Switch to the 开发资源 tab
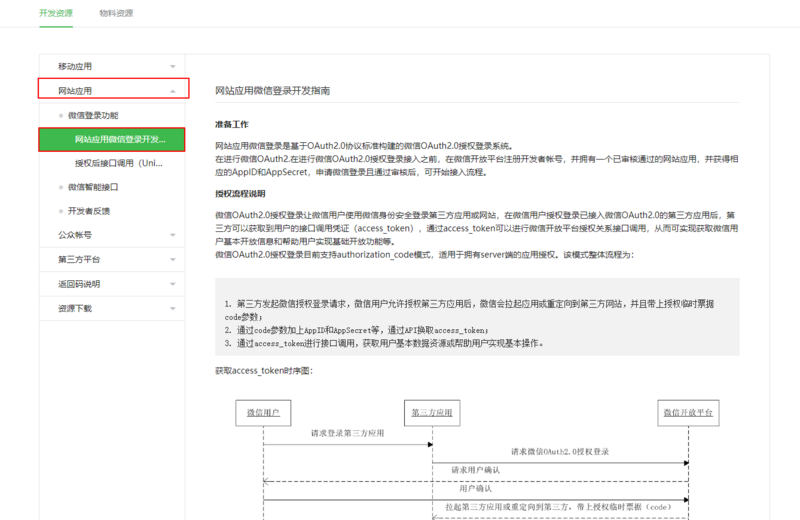The image size is (800, 520). (56, 13)
